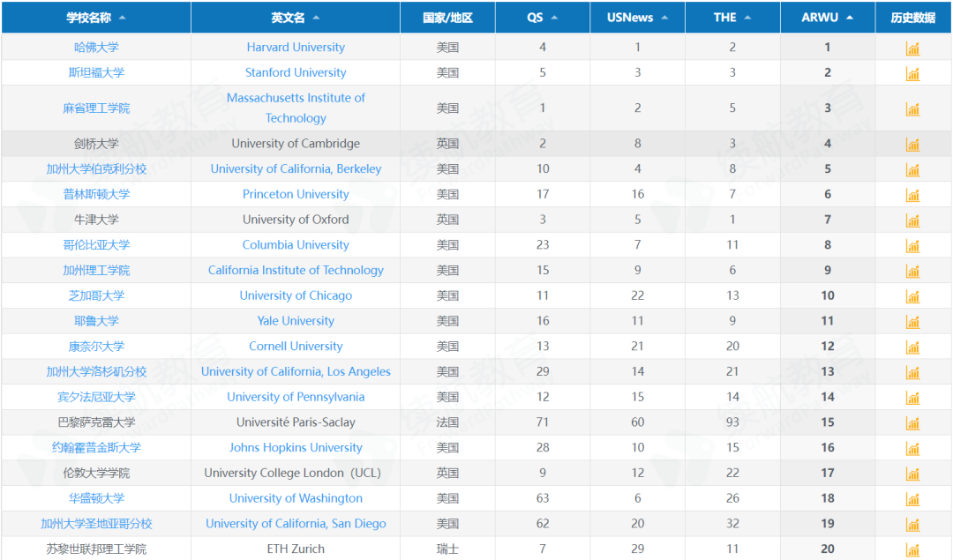Show the history chart icon for ETH Zurich
953x560 pixels.
[913, 550]
